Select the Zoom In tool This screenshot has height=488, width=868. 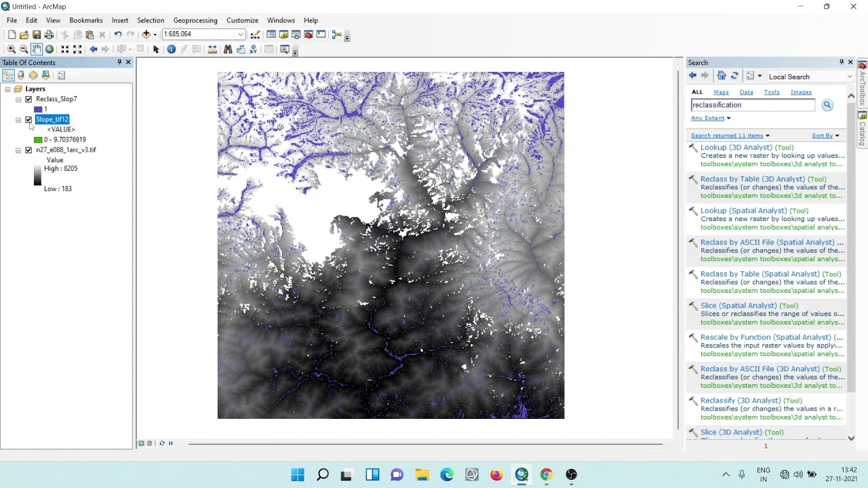click(x=12, y=49)
